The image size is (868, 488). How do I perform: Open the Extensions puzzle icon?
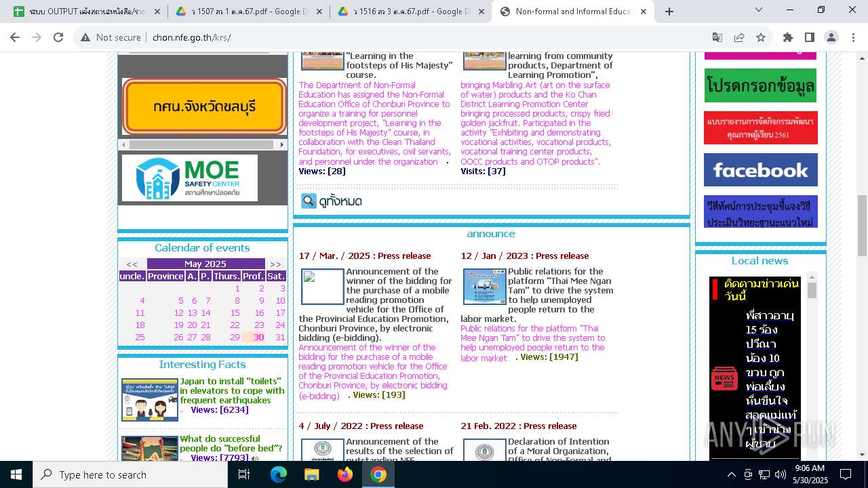788,37
